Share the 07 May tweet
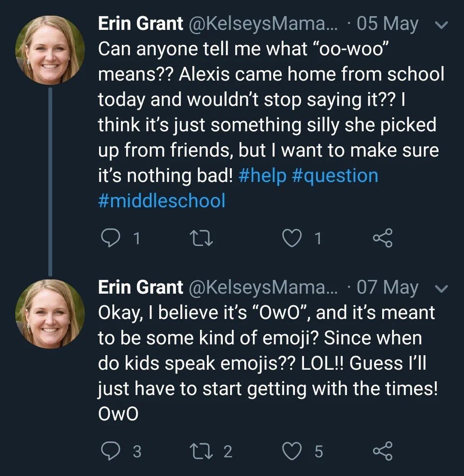Viewport: 464px width, 476px height. (x=383, y=451)
